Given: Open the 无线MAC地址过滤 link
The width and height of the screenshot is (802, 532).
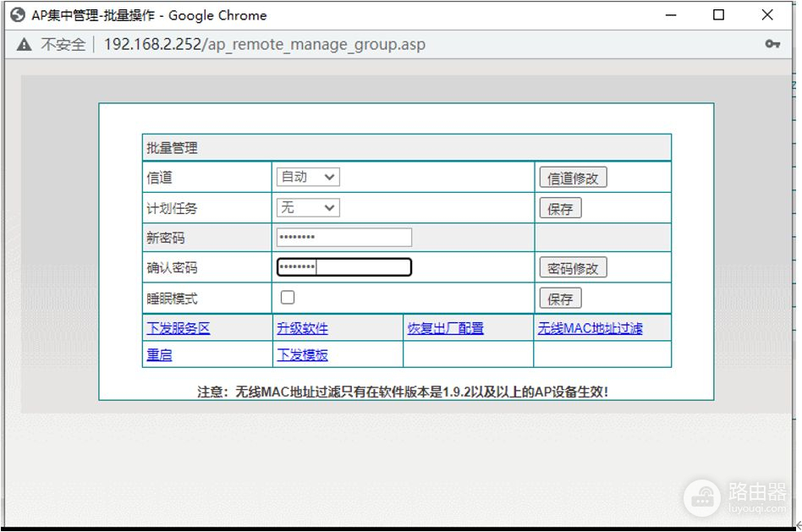Looking at the screenshot, I should click(x=590, y=328).
